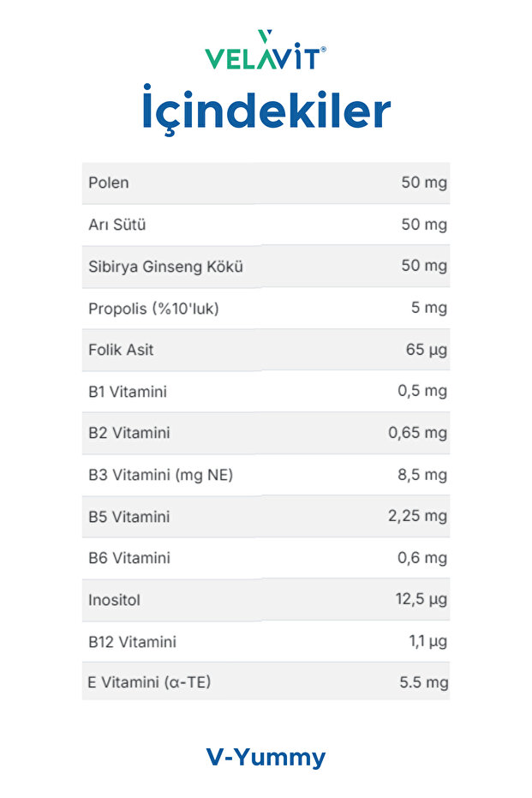
Task: Click the 65 µg Folik Asit value
Action: [426, 350]
